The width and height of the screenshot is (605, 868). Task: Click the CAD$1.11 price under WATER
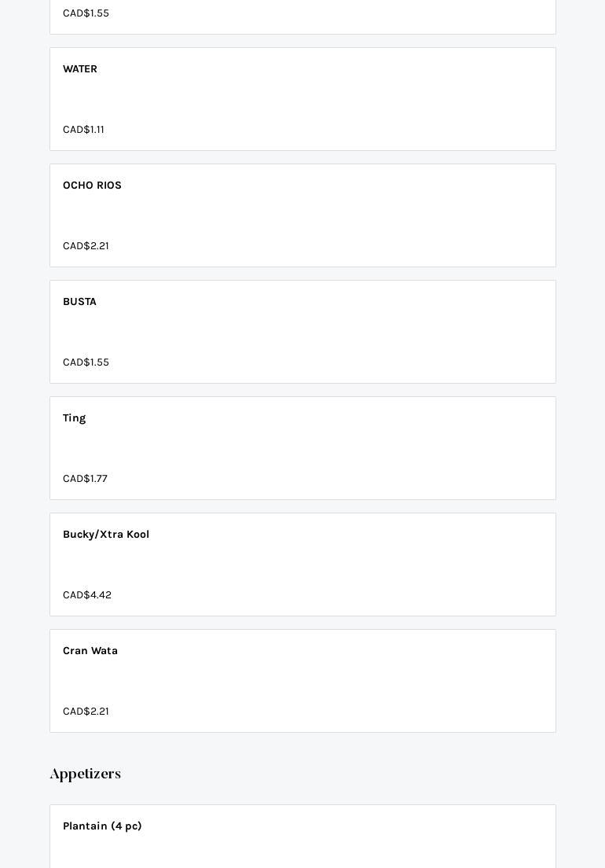[x=83, y=130]
